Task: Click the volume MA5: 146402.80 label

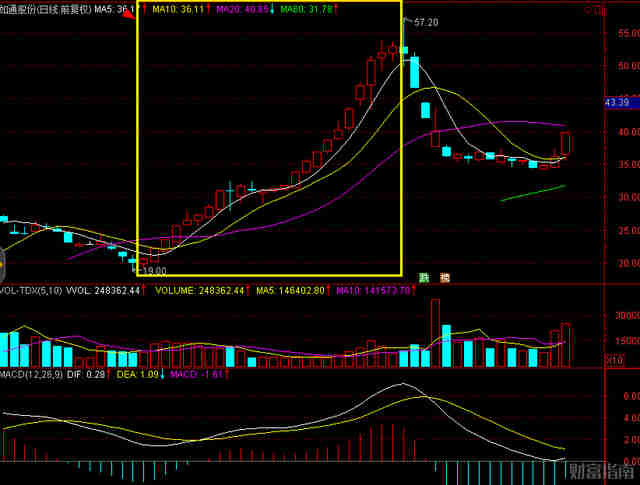Action: point(290,291)
